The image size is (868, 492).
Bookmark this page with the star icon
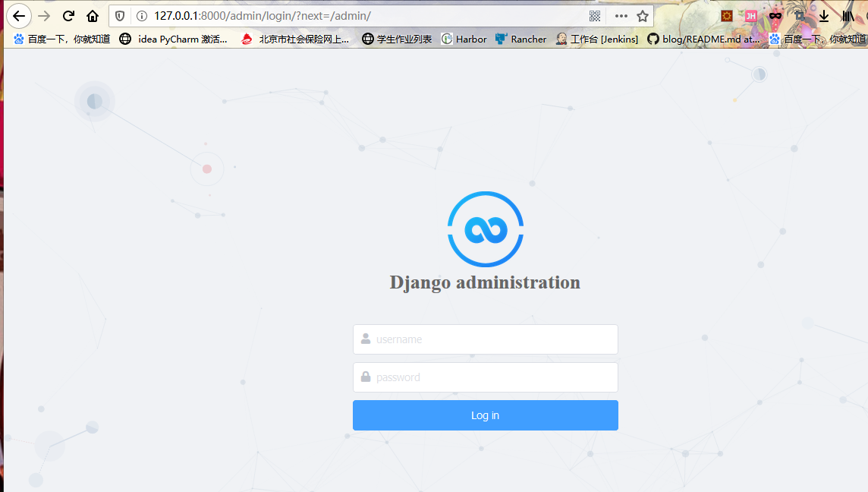642,16
